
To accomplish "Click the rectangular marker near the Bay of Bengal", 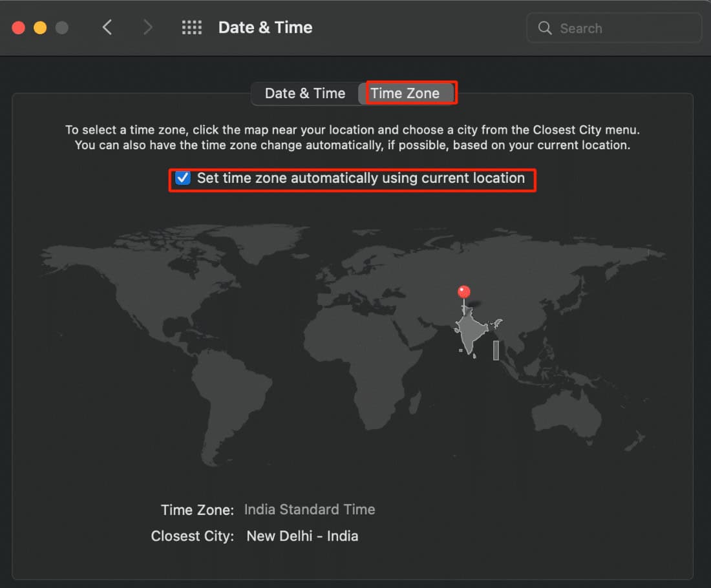I will pyautogui.click(x=495, y=350).
